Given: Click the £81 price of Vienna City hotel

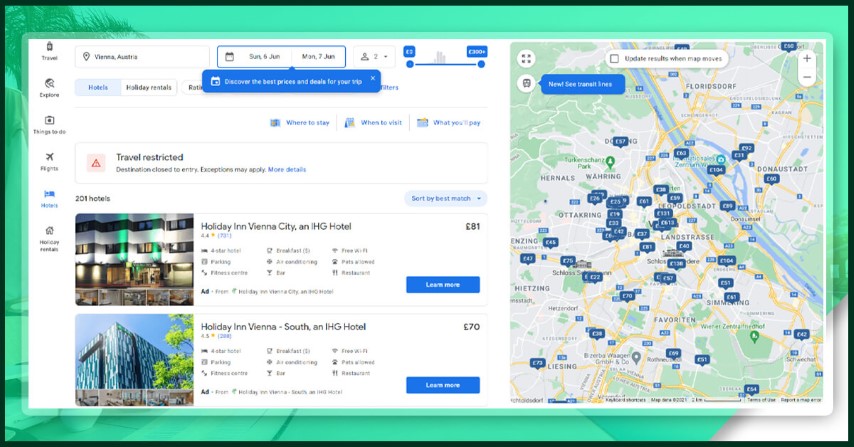Looking at the screenshot, I should pos(472,226).
